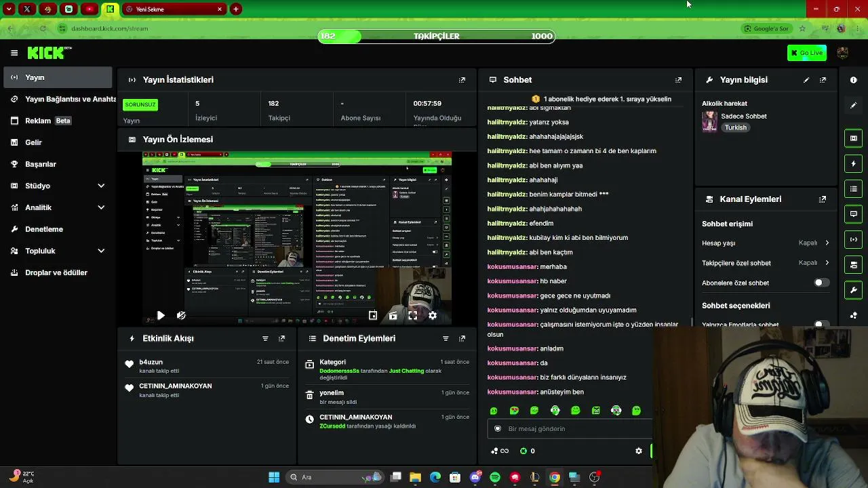Go to Gelir in the sidebar
This screenshot has height=488, width=868.
pyautogui.click(x=58, y=142)
